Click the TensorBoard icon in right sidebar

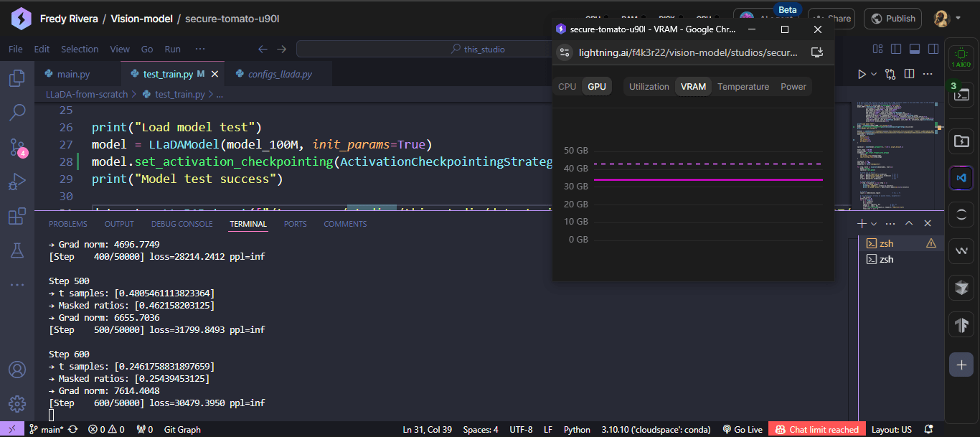tap(961, 324)
